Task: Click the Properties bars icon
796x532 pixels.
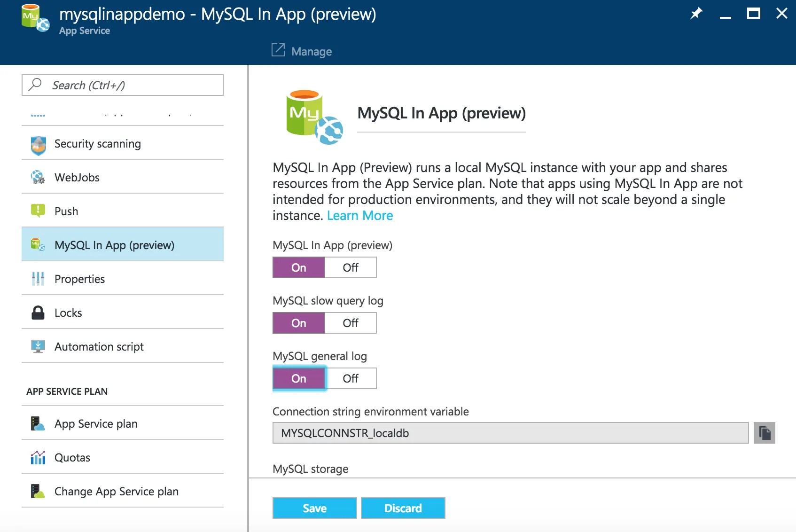Action: (38, 279)
